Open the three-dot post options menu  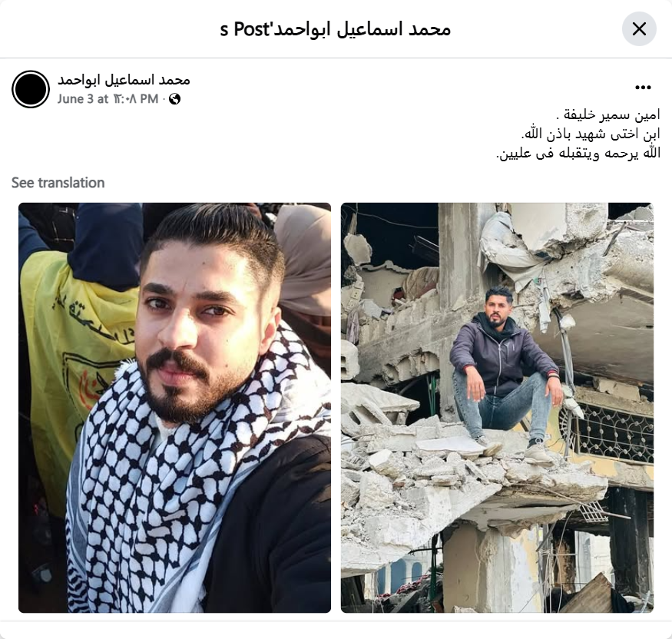(643, 88)
